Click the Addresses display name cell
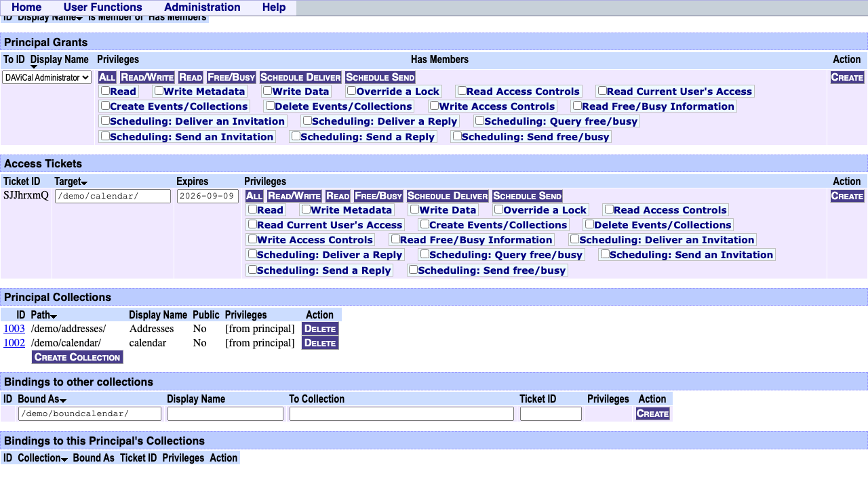 (151, 329)
